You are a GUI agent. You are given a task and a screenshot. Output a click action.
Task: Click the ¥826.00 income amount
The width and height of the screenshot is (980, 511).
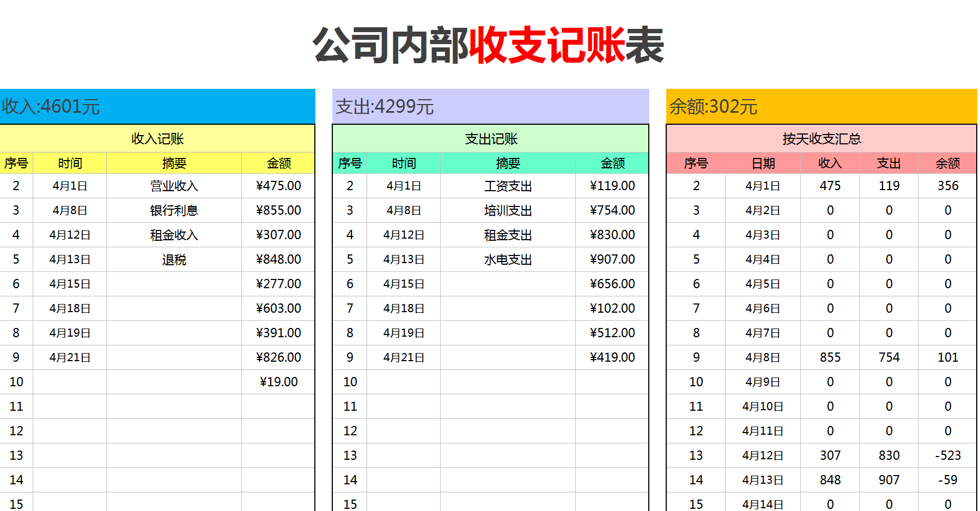(278, 357)
